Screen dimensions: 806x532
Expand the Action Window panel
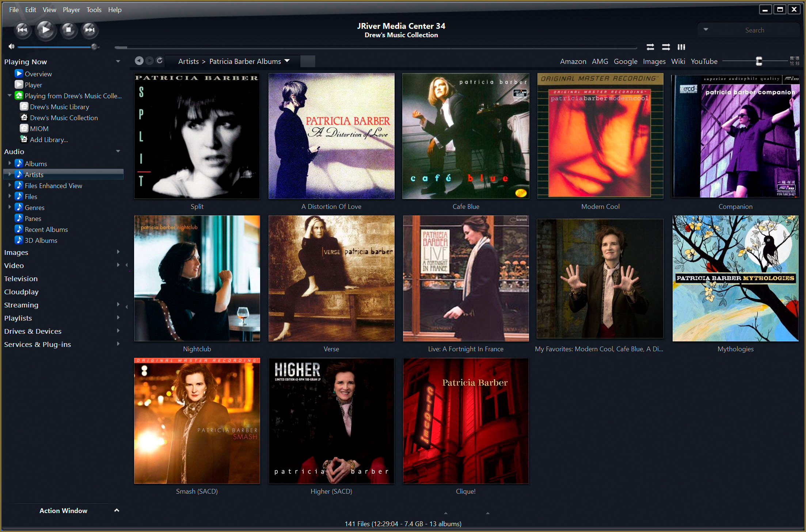point(117,510)
